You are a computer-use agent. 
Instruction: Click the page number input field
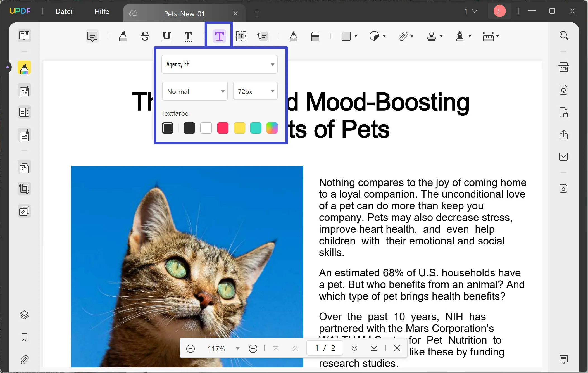point(325,348)
